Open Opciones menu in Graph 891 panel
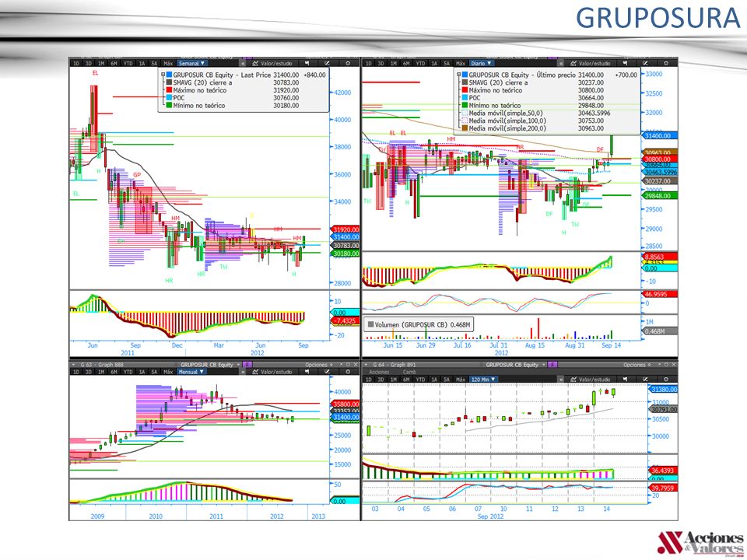This screenshot has height=560, width=747. tap(637, 365)
